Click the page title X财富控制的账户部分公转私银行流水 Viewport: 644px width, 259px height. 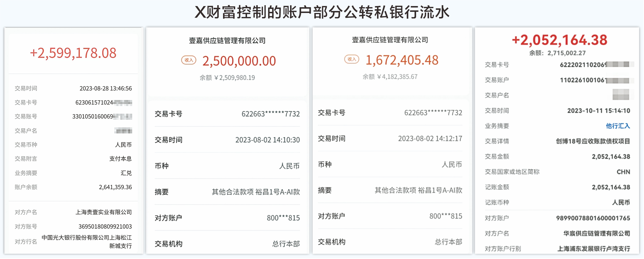[x=322, y=12]
